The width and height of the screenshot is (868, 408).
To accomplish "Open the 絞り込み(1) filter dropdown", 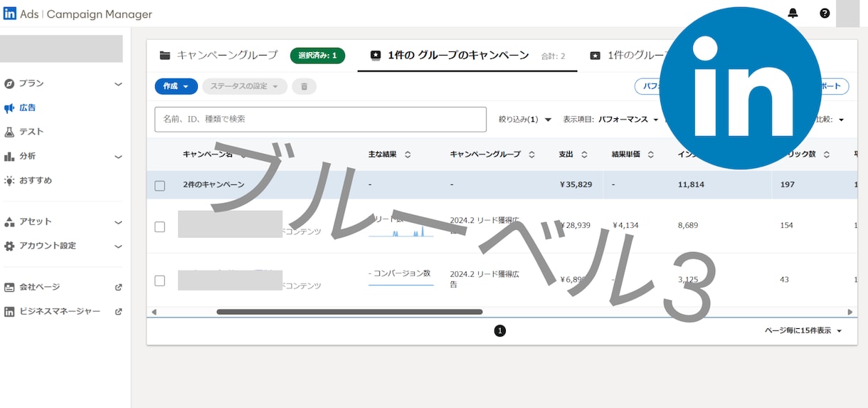I will [x=525, y=119].
